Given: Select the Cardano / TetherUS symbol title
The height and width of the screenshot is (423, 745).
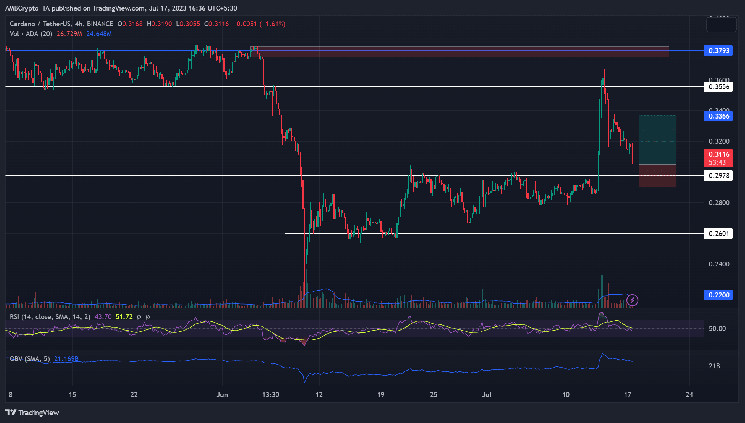Looking at the screenshot, I should (x=40, y=24).
